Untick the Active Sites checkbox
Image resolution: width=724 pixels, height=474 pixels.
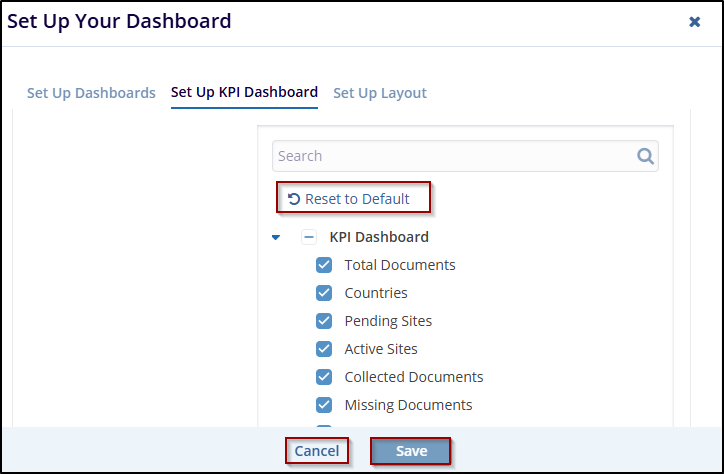click(x=324, y=349)
